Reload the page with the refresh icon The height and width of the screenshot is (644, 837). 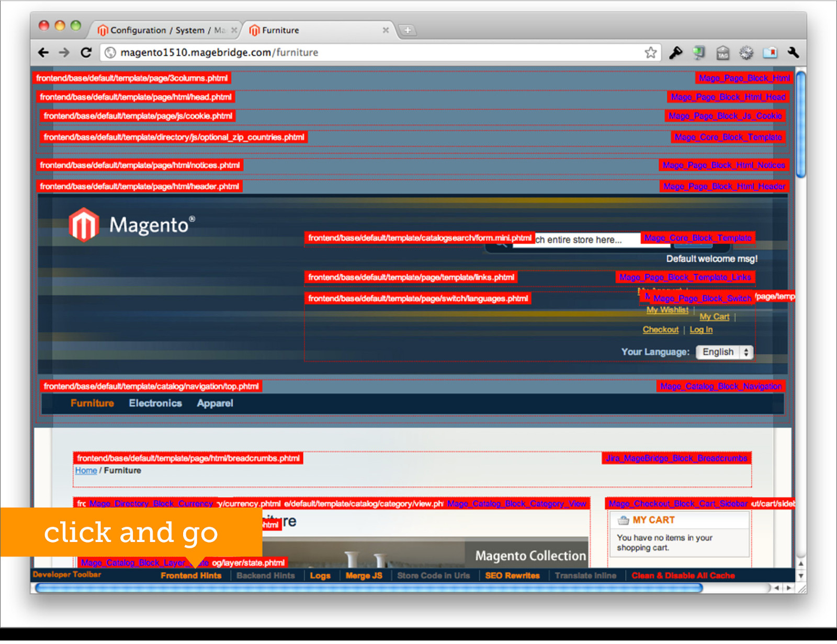[x=86, y=52]
